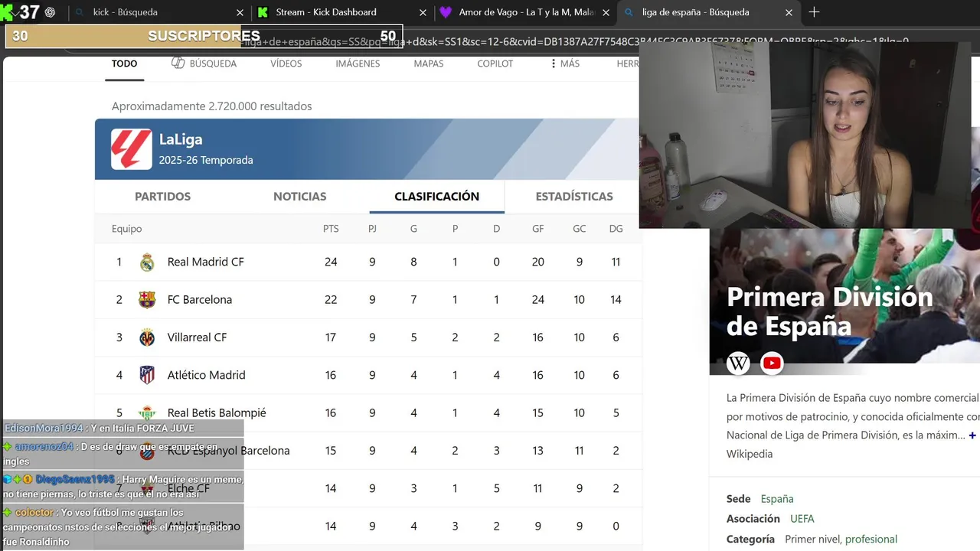
Task: Click the 'Primera División de España' title
Action: (830, 311)
